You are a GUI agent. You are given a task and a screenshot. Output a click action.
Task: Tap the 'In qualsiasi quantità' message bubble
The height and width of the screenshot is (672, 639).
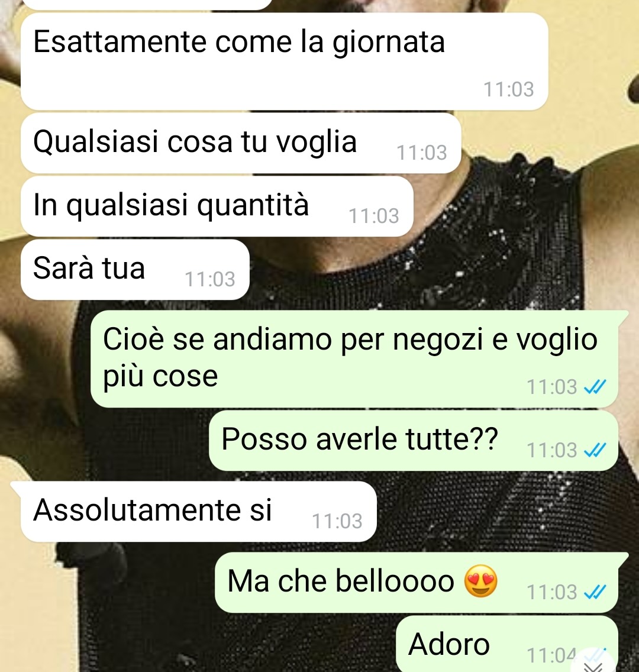217,206
